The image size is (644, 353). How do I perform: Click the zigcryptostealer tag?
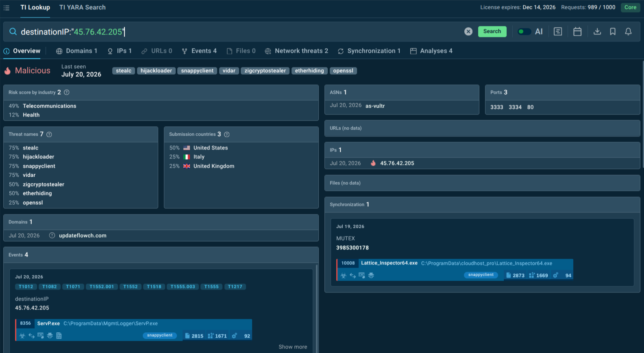tap(265, 71)
